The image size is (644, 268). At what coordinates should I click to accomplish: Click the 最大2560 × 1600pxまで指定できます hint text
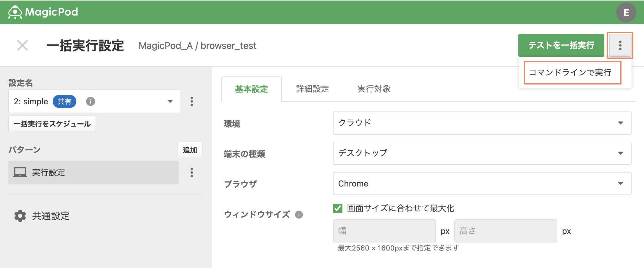tap(398, 248)
